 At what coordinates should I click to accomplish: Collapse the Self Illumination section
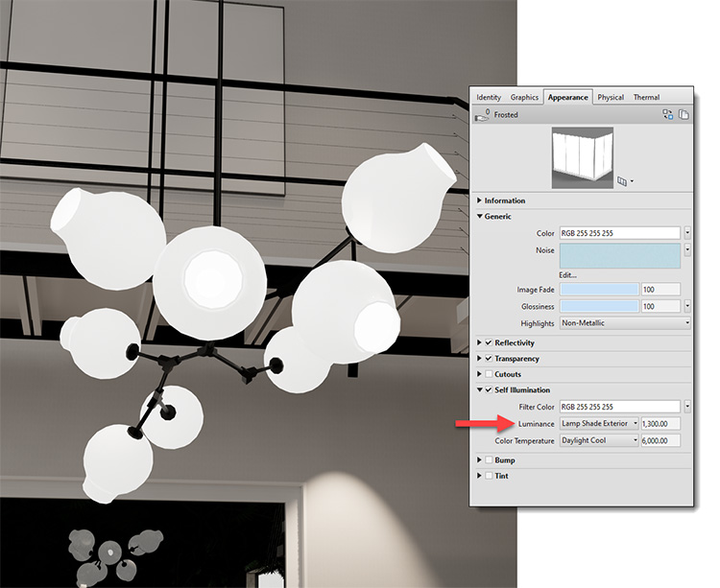tap(479, 389)
